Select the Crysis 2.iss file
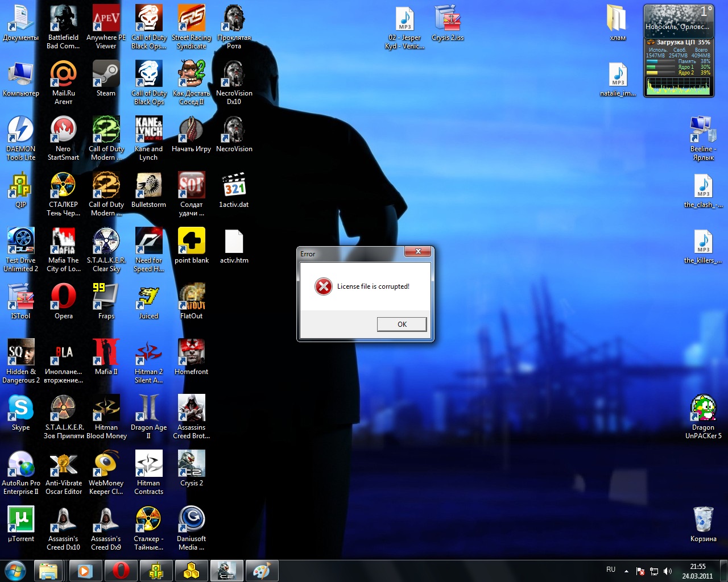This screenshot has width=728, height=582. pyautogui.click(x=448, y=23)
